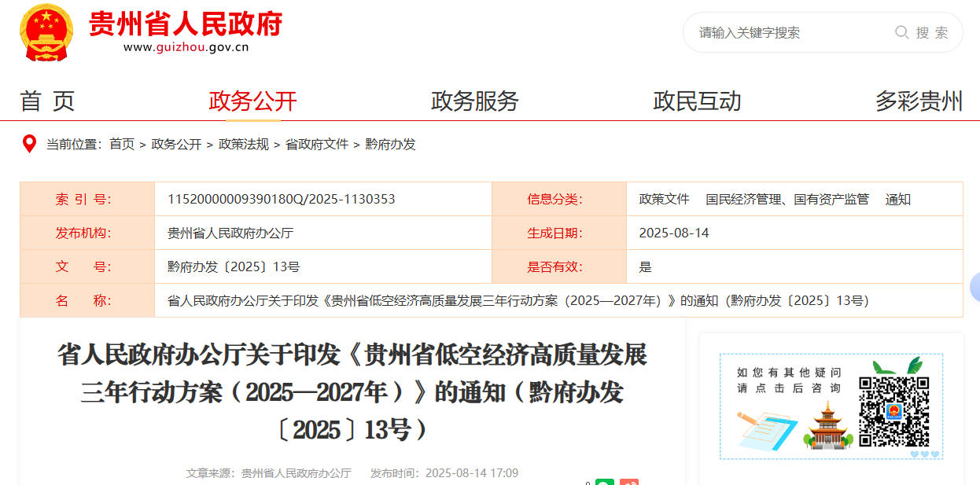
Task: Click the Guizhou government national emblem logo
Action: coord(46,31)
